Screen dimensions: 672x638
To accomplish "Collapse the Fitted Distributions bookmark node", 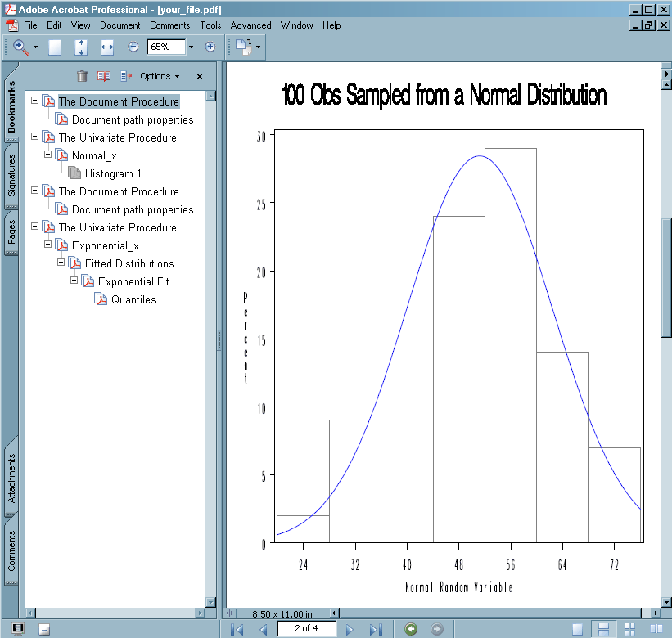I will (61, 262).
